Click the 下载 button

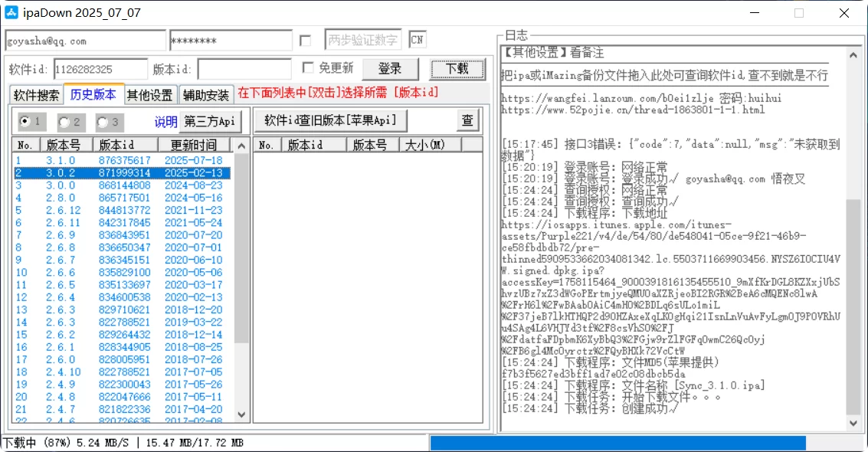click(x=457, y=67)
